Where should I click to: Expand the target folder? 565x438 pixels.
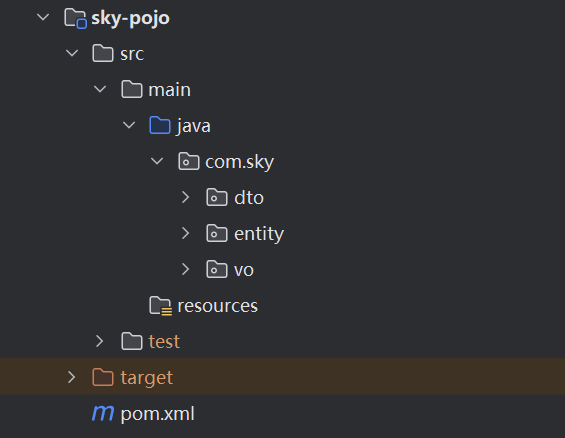pos(72,377)
